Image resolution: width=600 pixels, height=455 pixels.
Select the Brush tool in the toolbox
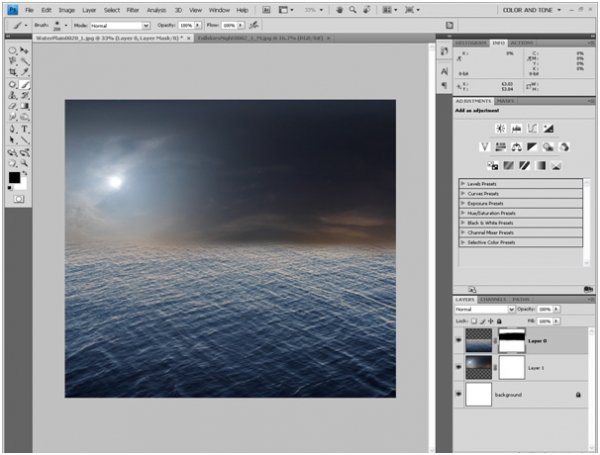(24, 85)
